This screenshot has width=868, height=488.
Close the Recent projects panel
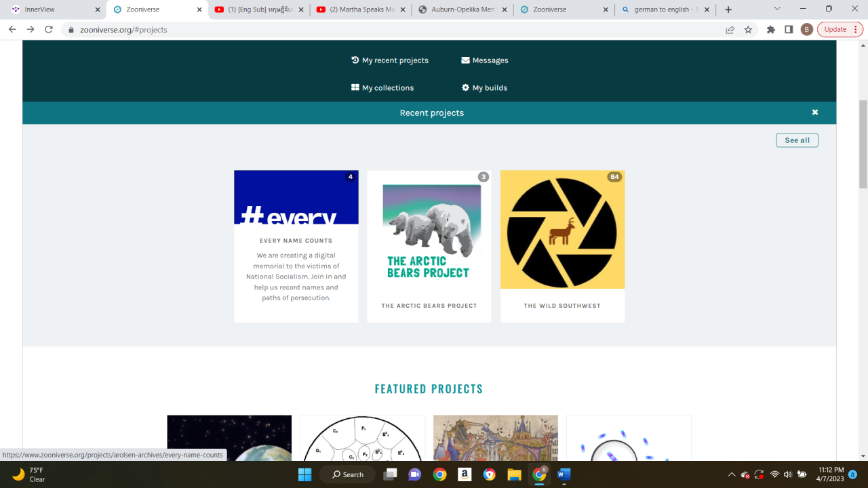pos(815,113)
